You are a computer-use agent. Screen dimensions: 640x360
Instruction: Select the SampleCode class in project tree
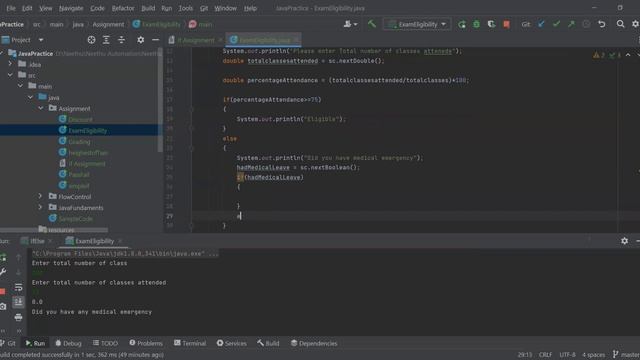[76, 219]
